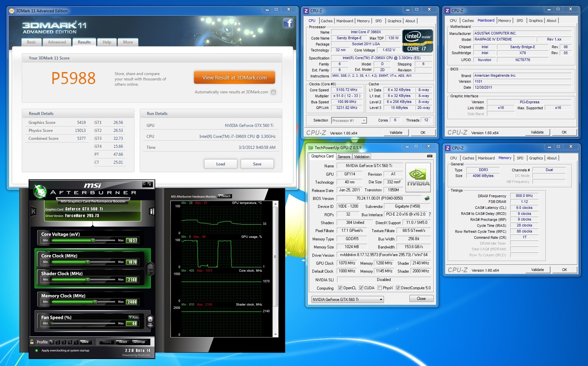Screen dimensions: 588x366
Task: Toggle the DirectCompute 5.0 checkbox
Action: tap(398, 288)
